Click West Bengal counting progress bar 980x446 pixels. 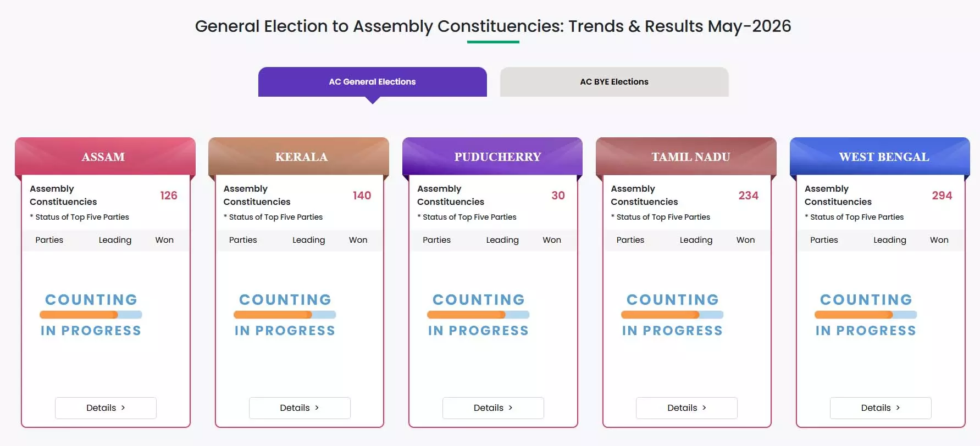point(866,315)
